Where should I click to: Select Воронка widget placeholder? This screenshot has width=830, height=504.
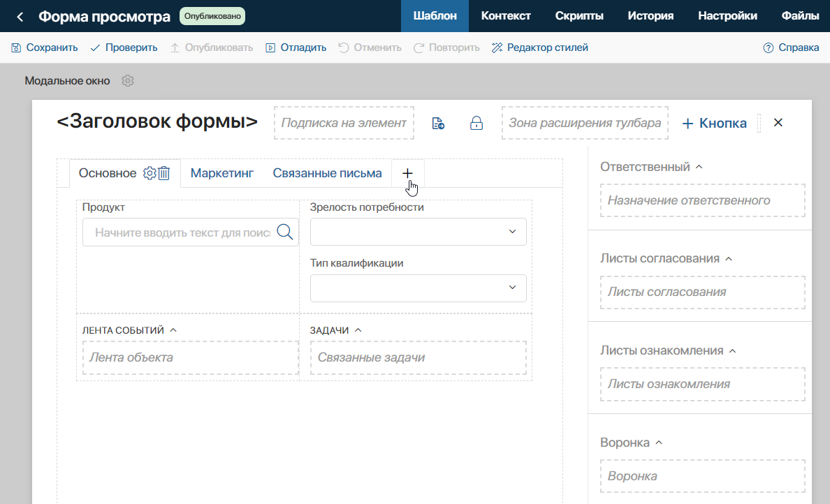[702, 476]
